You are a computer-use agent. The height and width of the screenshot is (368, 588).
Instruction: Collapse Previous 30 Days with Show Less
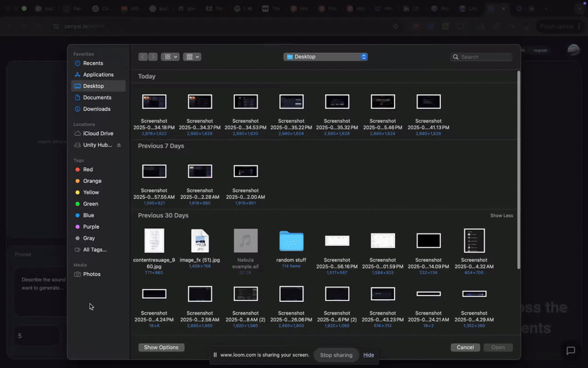[x=501, y=216]
